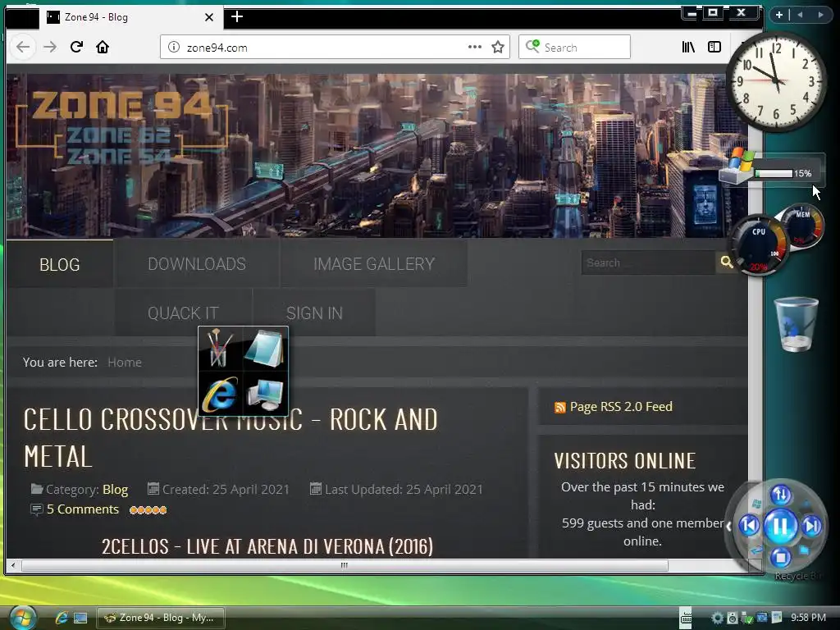Open the Recycle Bin desktop icon
Viewport: 840px width, 630px height.
coord(796,325)
